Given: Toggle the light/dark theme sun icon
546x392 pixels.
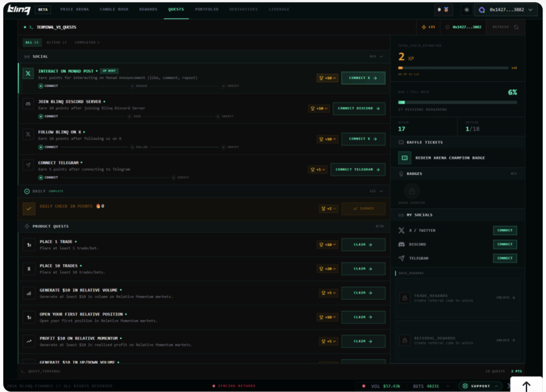Looking at the screenshot, I should point(467,10).
